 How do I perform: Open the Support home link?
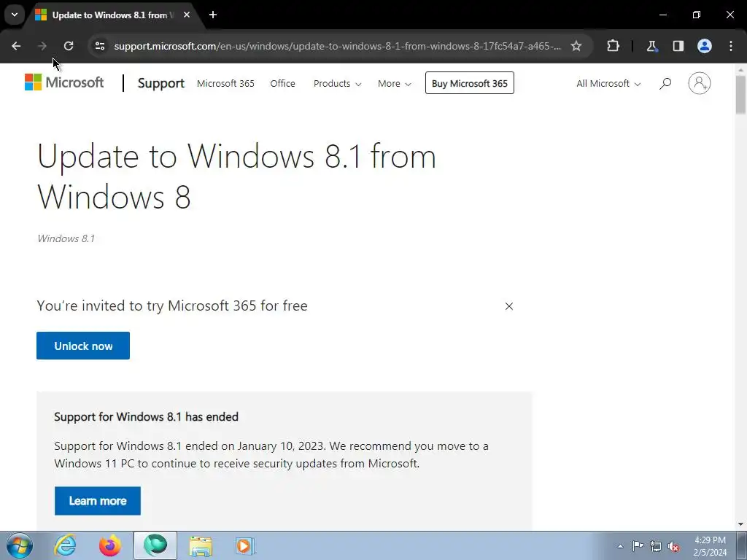point(160,83)
